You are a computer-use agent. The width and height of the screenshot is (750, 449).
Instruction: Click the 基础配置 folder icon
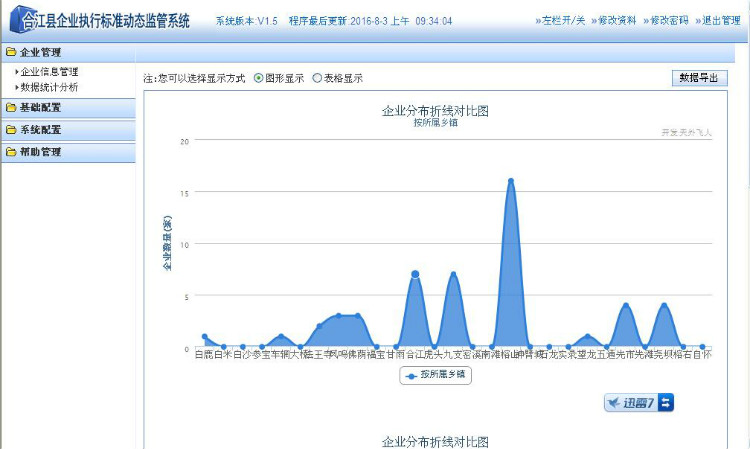tap(11, 108)
